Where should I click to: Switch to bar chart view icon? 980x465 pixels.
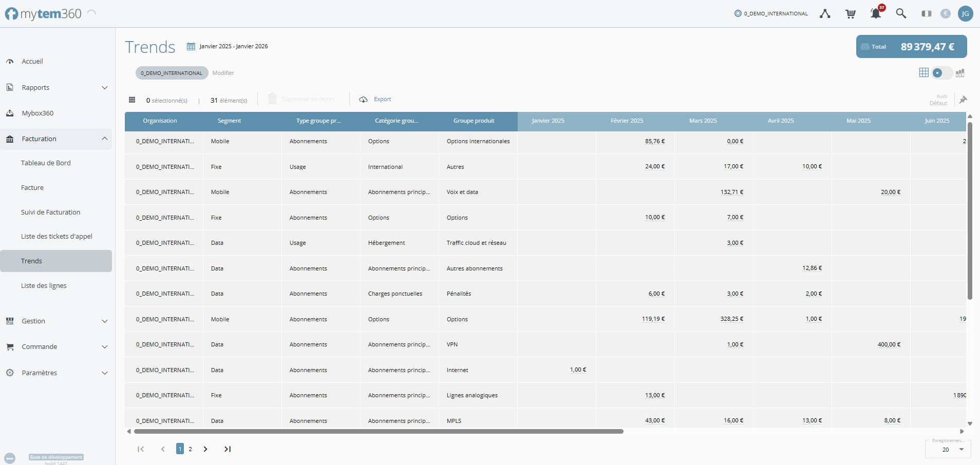click(960, 73)
